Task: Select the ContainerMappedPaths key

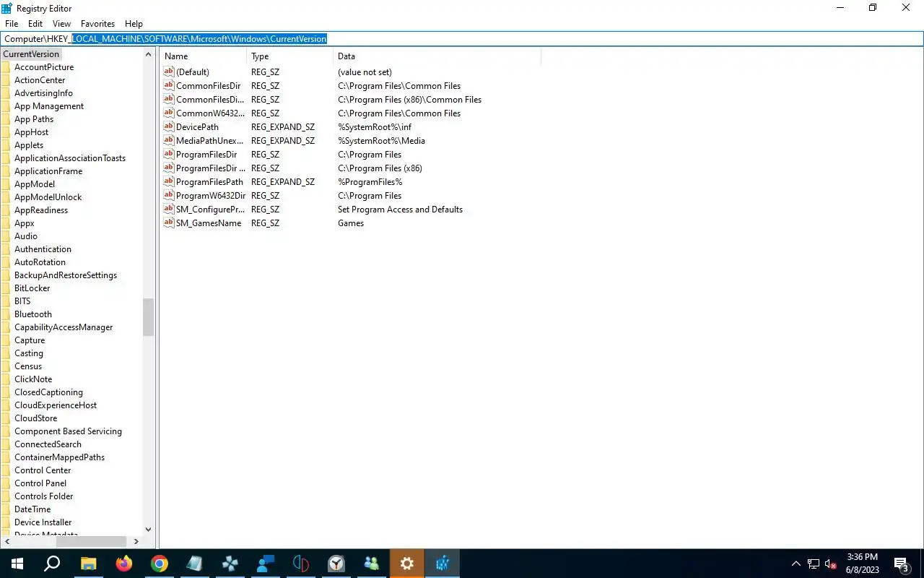Action: coord(59,457)
